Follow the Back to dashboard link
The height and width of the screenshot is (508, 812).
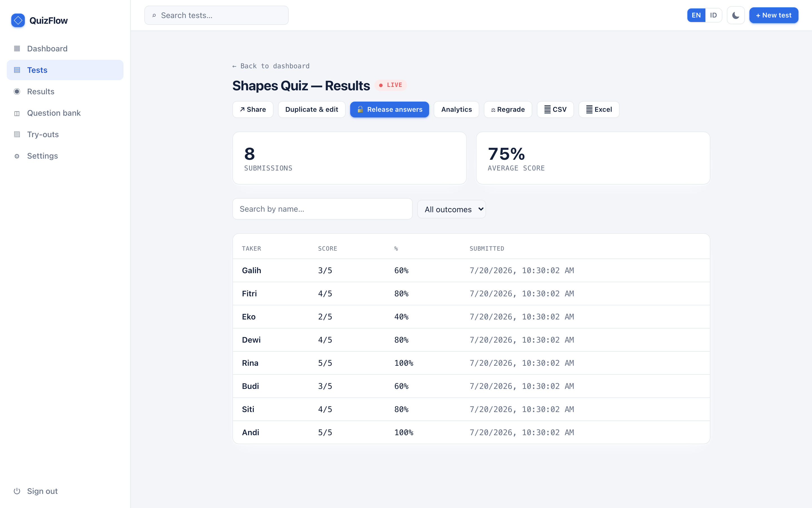click(x=271, y=66)
